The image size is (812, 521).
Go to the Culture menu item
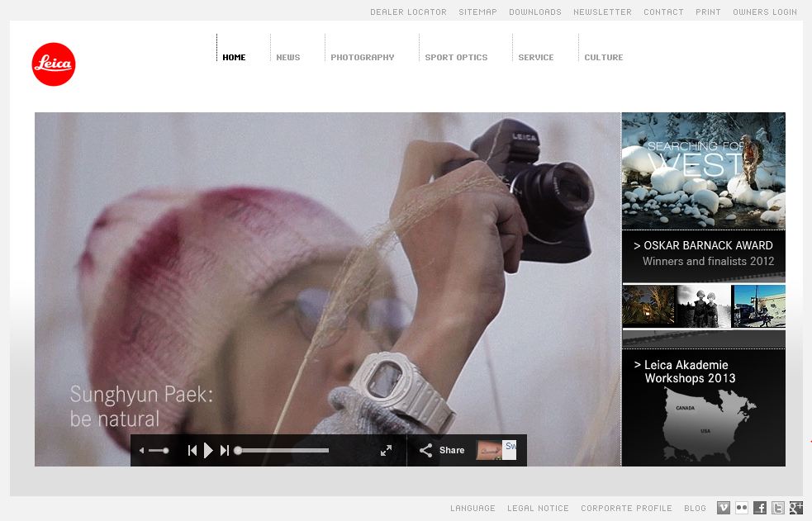[x=603, y=58]
